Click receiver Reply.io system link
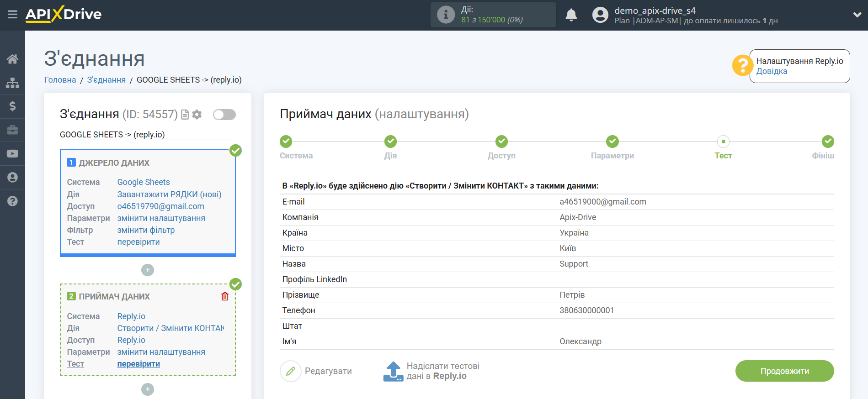This screenshot has height=399, width=868. pos(131,316)
